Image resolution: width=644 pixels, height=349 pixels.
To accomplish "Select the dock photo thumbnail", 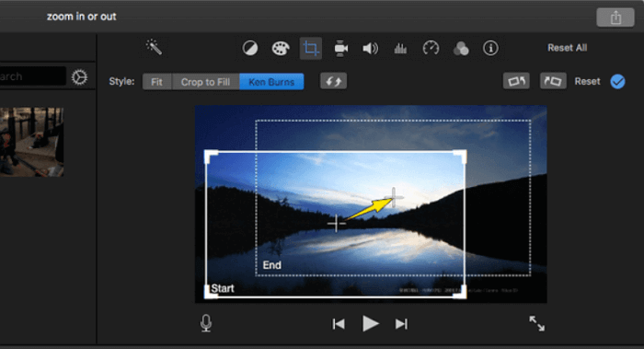I will [31, 142].
